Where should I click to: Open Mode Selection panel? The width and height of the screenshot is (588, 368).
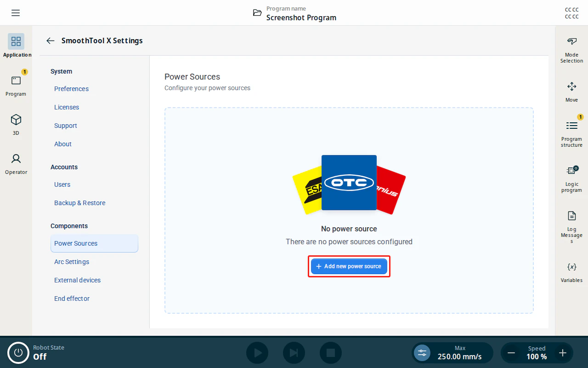(x=571, y=50)
